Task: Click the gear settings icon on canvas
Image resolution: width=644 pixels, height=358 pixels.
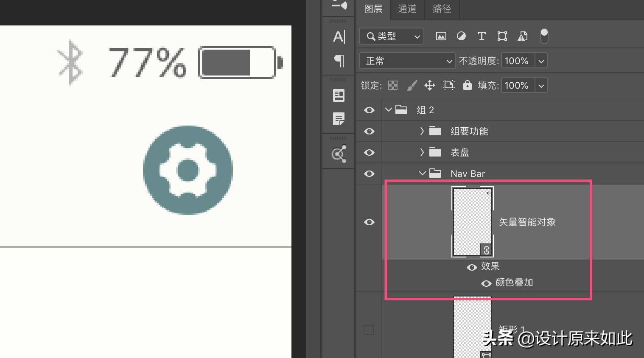Action: 188,170
